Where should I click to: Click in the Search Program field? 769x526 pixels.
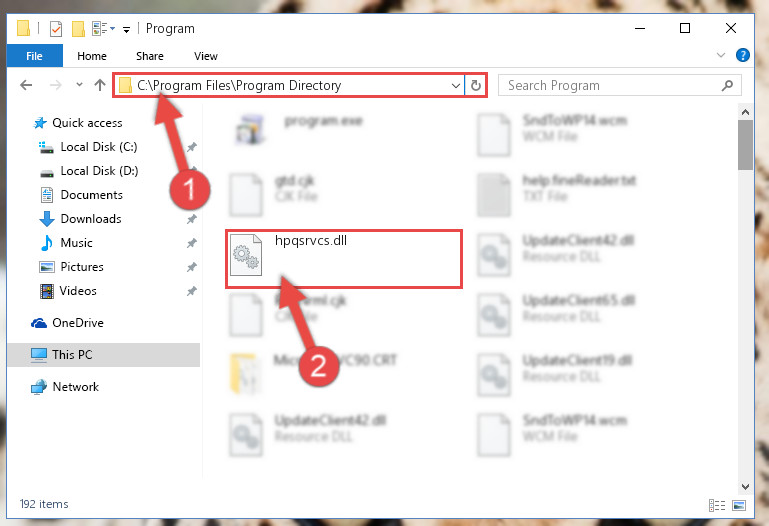click(x=610, y=85)
